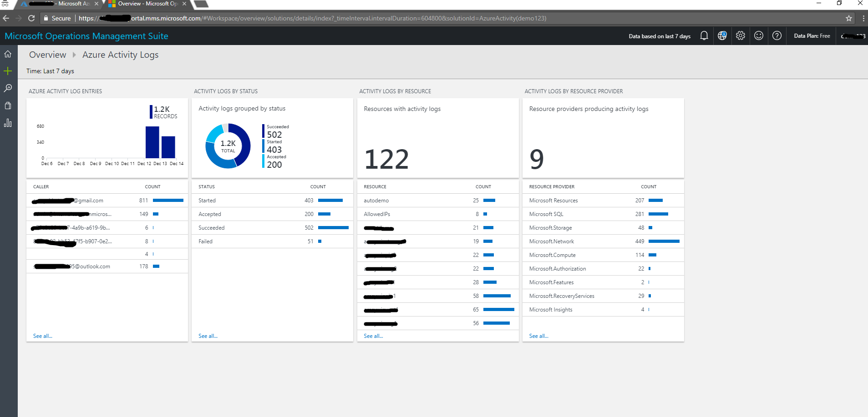Viewport: 868px width, 417px height.
Task: Switch to the Microsoft Azure browser tab
Action: [x=59, y=4]
